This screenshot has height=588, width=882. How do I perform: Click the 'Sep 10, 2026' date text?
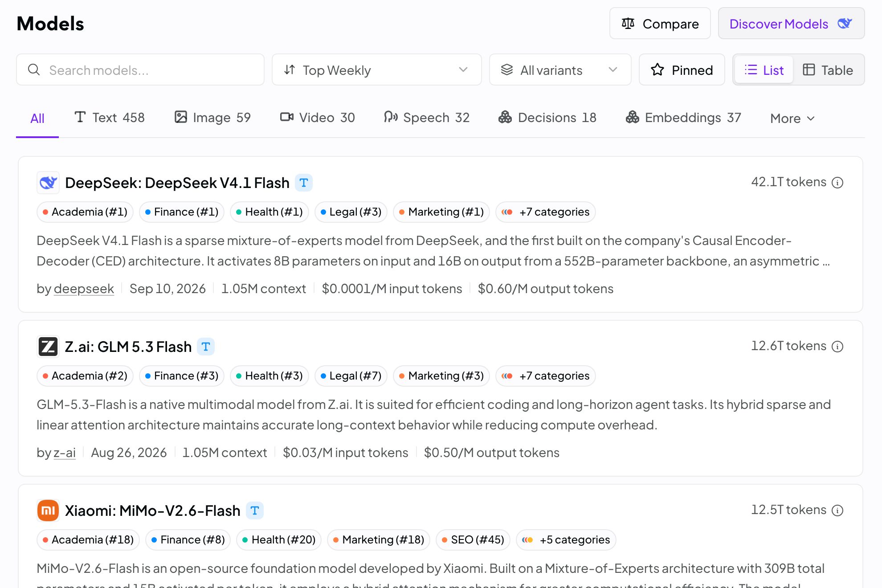click(167, 289)
